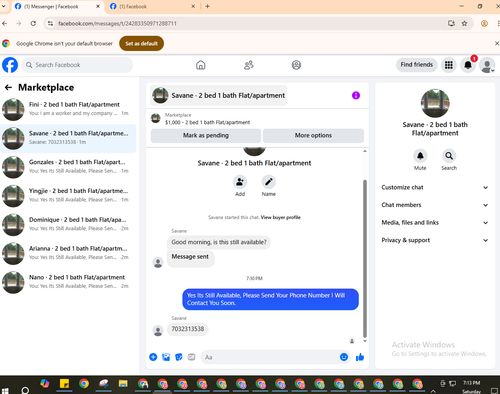Go back using the Marketplace back arrow

pyautogui.click(x=8, y=87)
